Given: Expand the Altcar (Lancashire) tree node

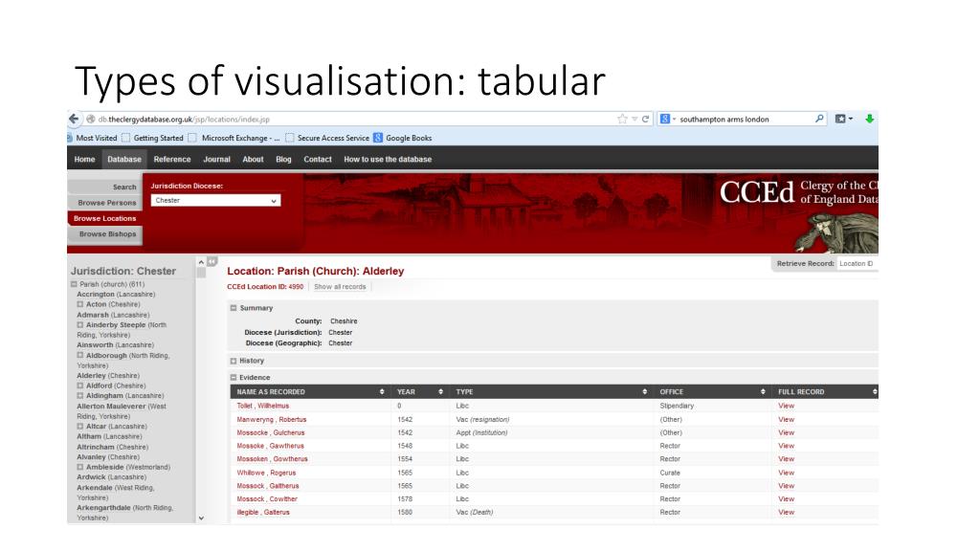Looking at the screenshot, I should pyautogui.click(x=80, y=426).
